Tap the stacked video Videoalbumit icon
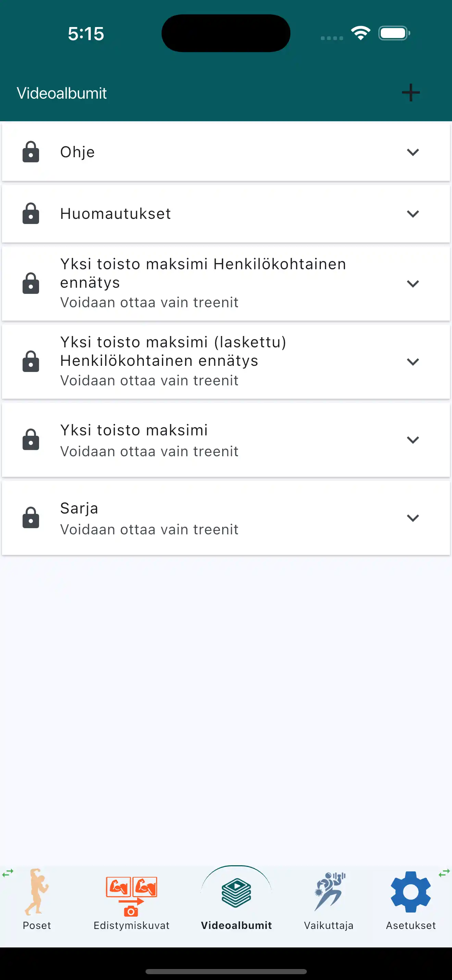The height and width of the screenshot is (980, 452). (236, 892)
